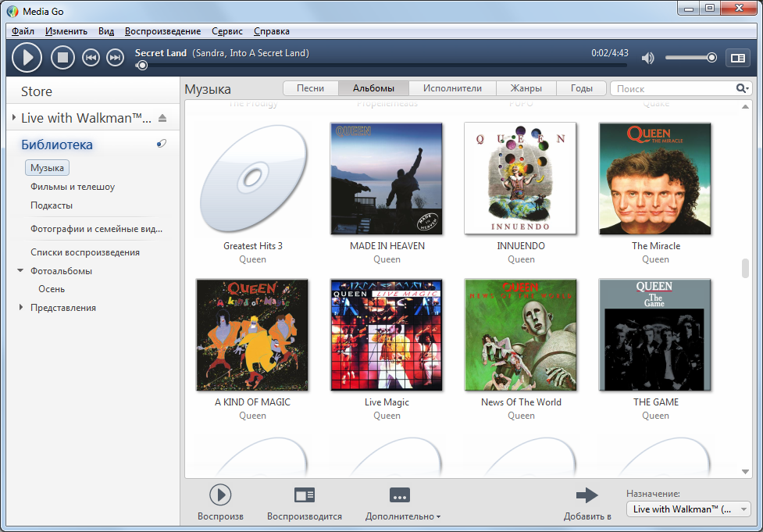Click the library sync icon beside Библиотека

pos(162,144)
